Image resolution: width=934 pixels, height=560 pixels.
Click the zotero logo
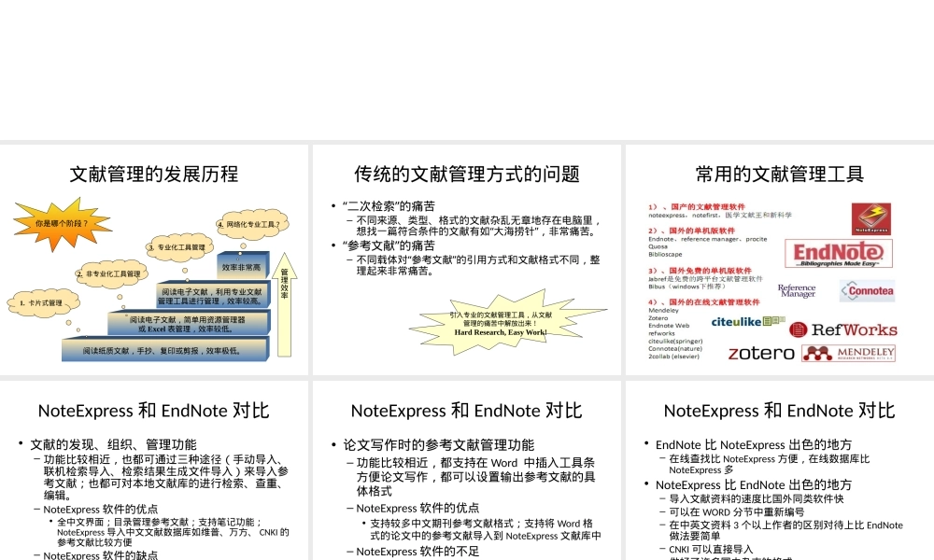(761, 353)
